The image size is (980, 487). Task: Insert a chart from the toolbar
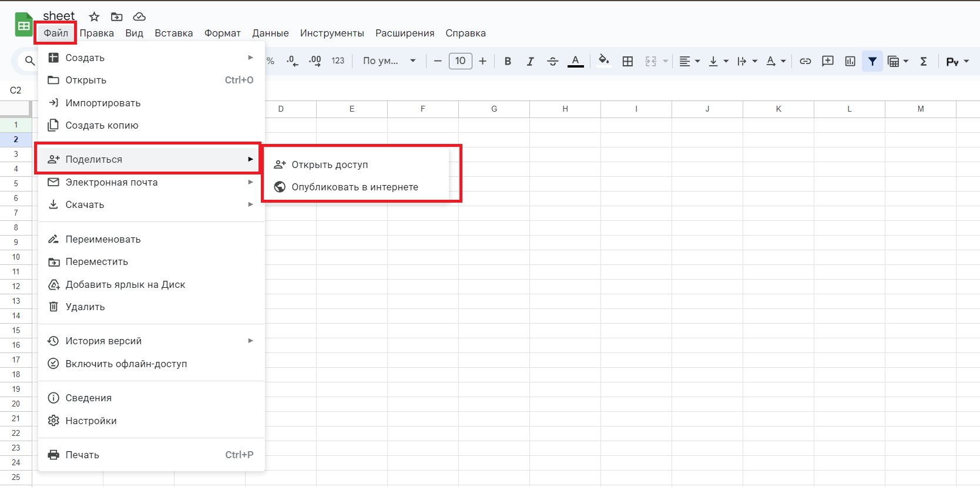[x=850, y=61]
